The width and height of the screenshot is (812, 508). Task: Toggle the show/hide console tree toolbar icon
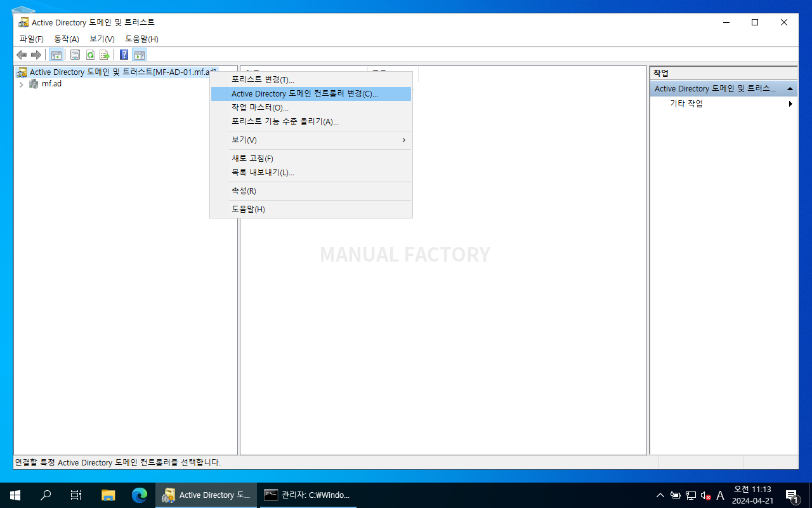pyautogui.click(x=56, y=55)
